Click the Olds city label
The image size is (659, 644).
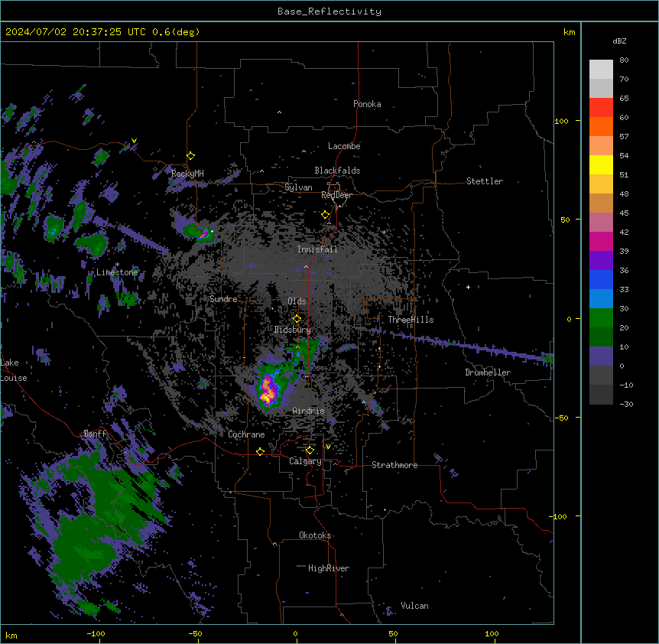(297, 301)
